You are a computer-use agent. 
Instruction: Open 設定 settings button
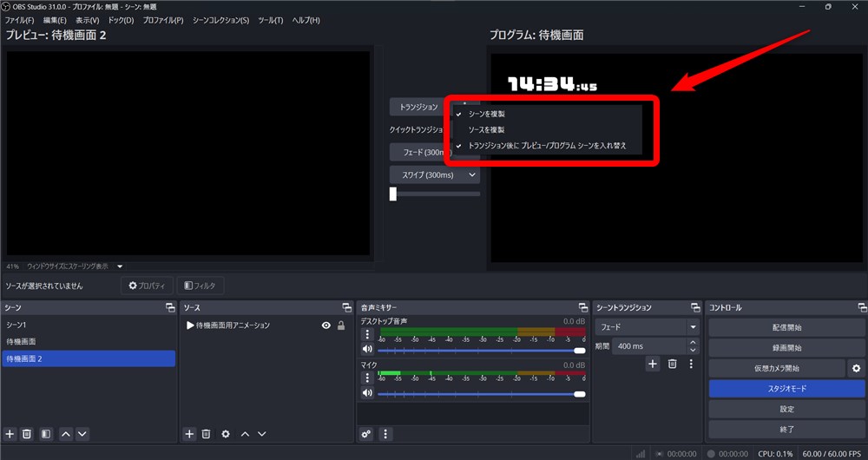[786, 409]
